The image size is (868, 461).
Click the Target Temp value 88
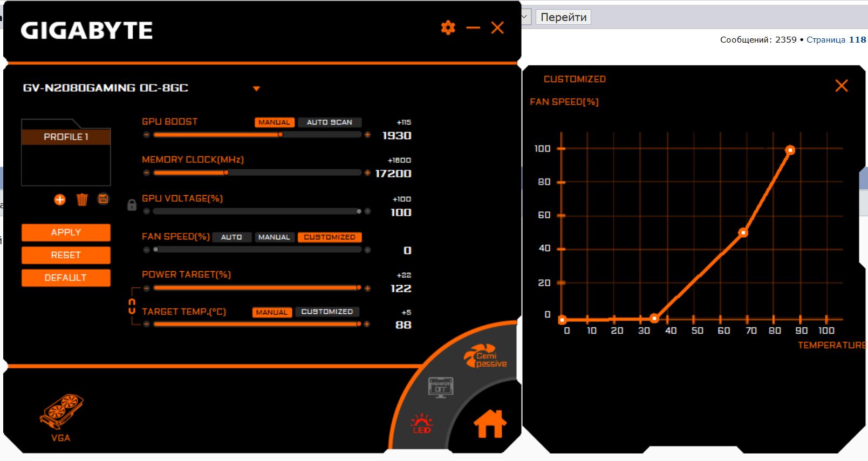403,325
